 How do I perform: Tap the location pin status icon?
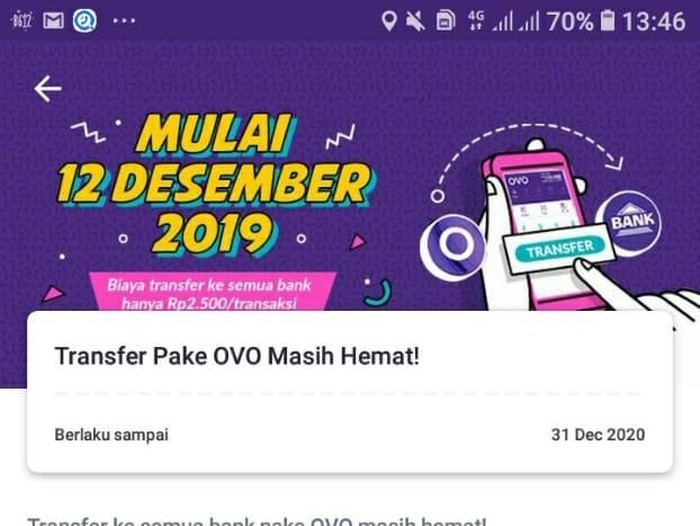click(x=389, y=21)
